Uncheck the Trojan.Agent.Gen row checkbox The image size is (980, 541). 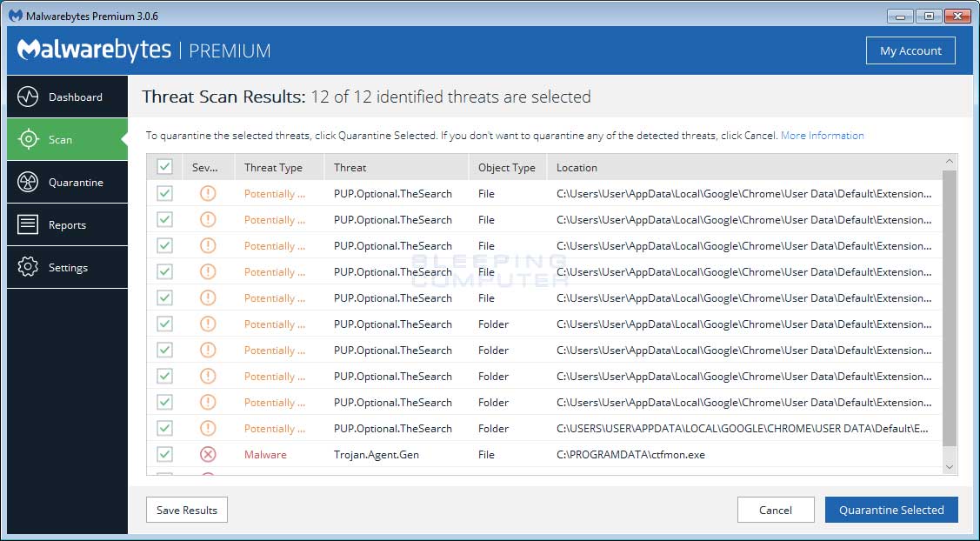pos(165,455)
